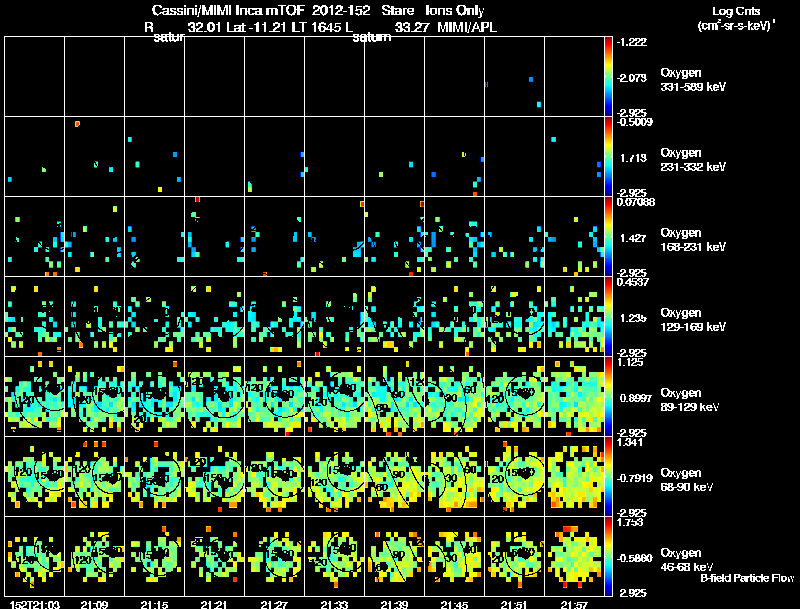
Task: Select the Oxygen 129-169 keV label
Action: pos(693,320)
